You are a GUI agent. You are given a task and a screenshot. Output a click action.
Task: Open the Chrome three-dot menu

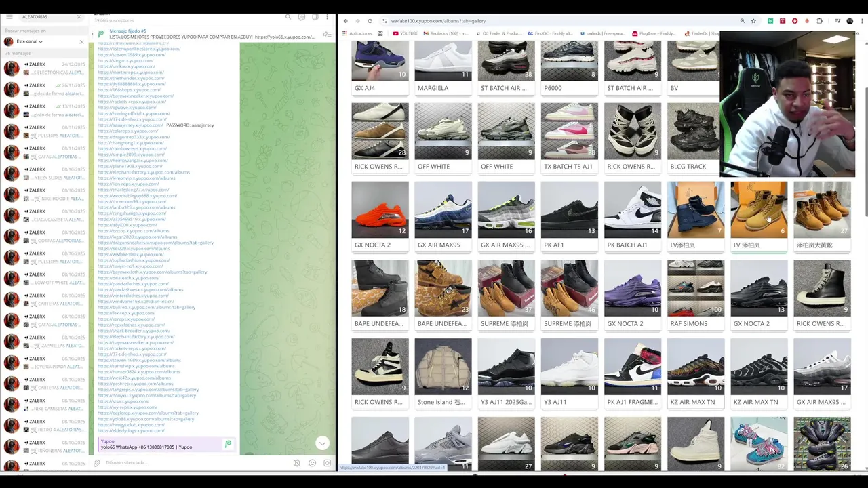862,21
